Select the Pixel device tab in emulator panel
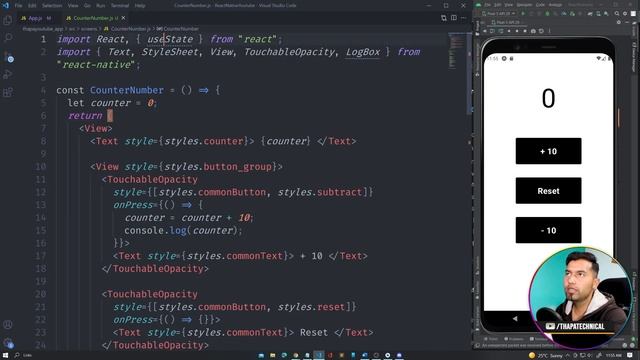This screenshot has height=360, width=640. 506,22
